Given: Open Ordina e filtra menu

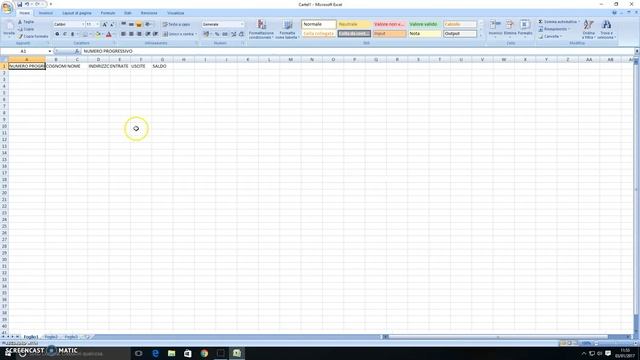Looking at the screenshot, I should click(x=588, y=29).
